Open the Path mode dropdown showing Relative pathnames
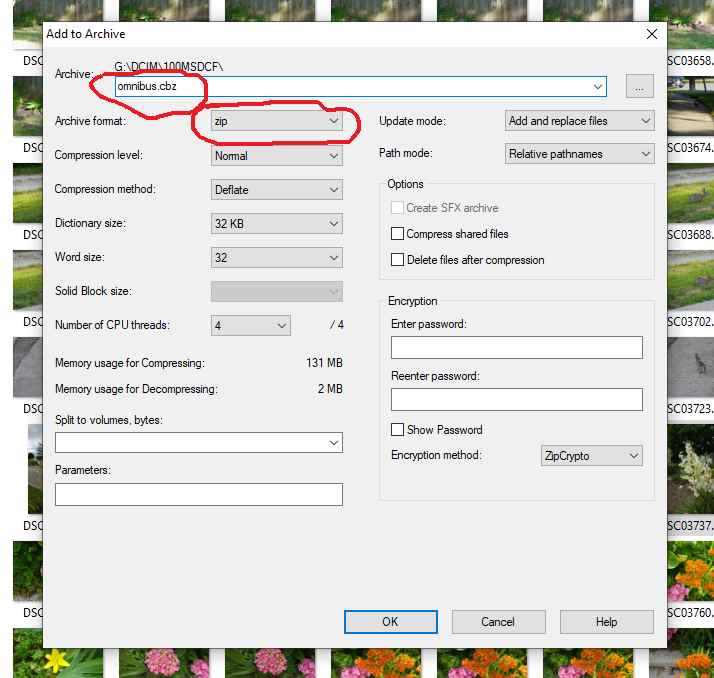This screenshot has height=678, width=714. tap(579, 154)
